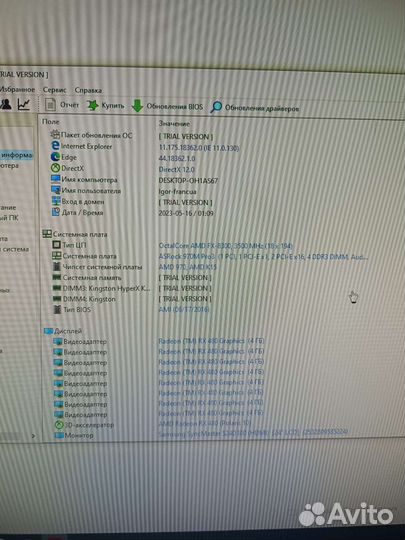This screenshot has height=540, width=405.
Task: Click the ASRock 970M Pro3 link
Action: [263, 257]
